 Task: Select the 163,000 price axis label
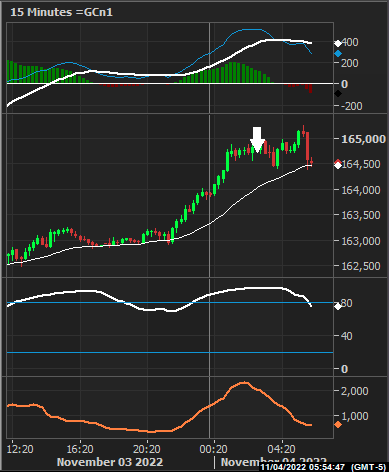tap(361, 241)
